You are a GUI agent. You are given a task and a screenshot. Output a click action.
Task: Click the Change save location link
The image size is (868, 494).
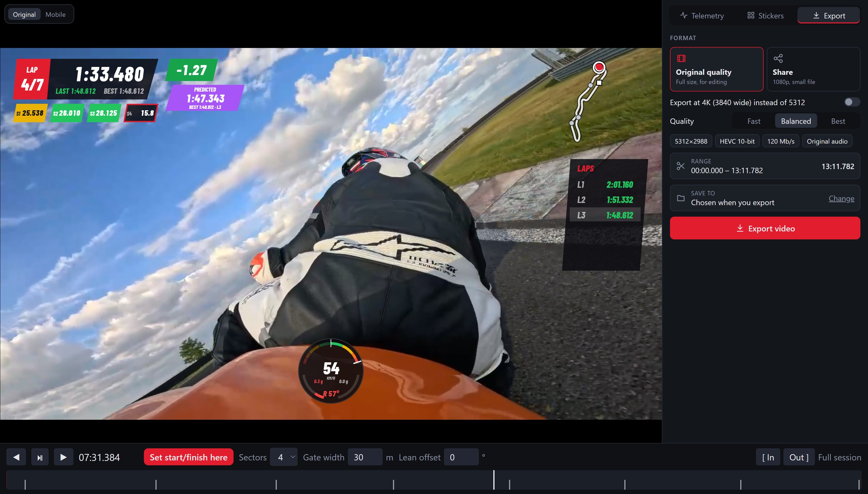841,198
